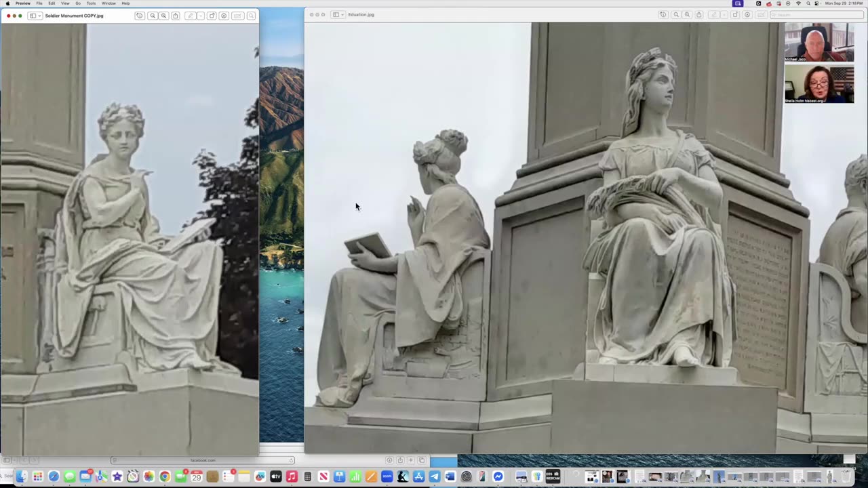Open the Edit menu

(52, 3)
